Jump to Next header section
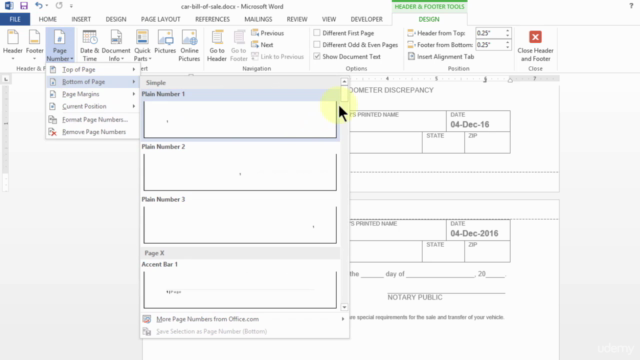Image resolution: width=640 pixels, height=360 pixels. point(262,45)
